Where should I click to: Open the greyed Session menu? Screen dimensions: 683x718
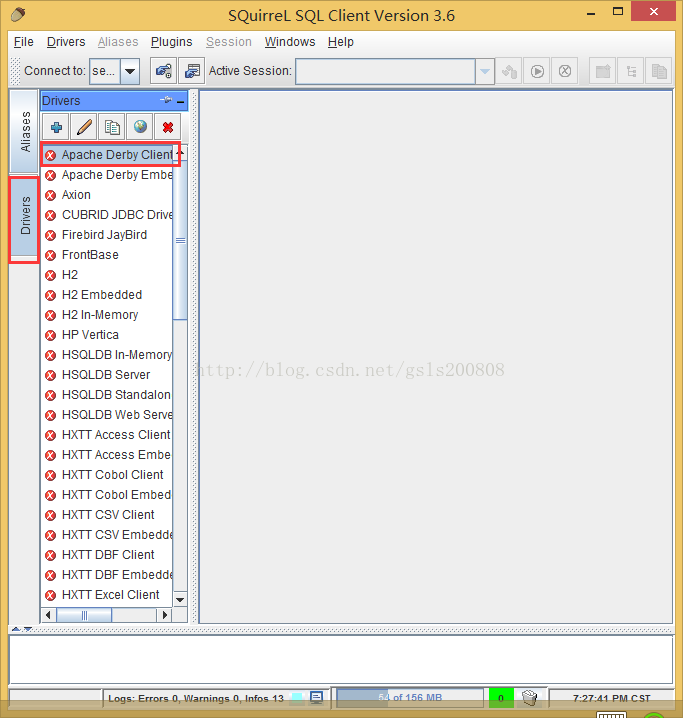(228, 42)
